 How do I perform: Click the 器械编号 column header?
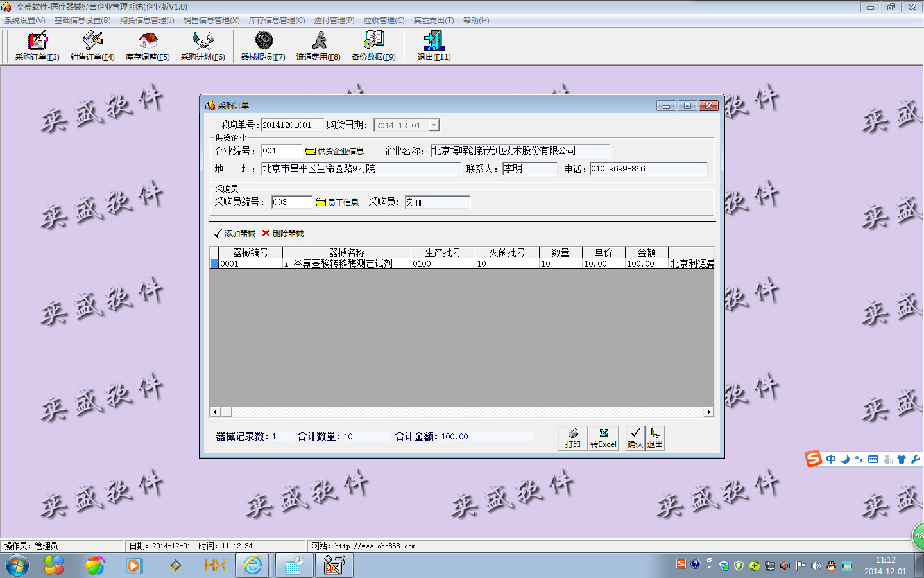point(251,252)
